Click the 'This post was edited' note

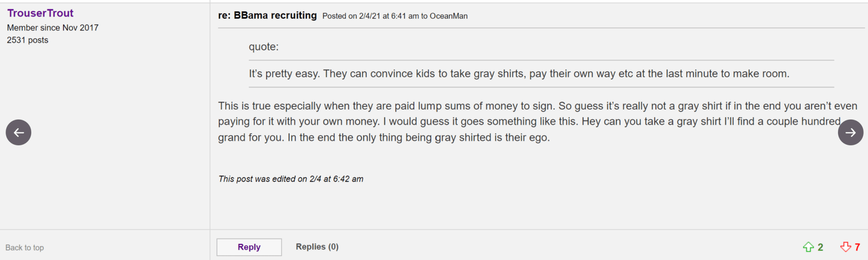coord(291,179)
